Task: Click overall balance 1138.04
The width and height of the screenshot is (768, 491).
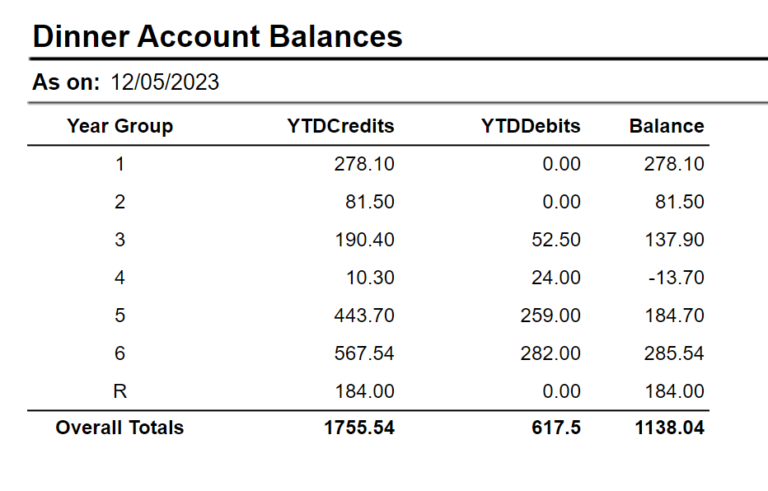Action: 669,428
